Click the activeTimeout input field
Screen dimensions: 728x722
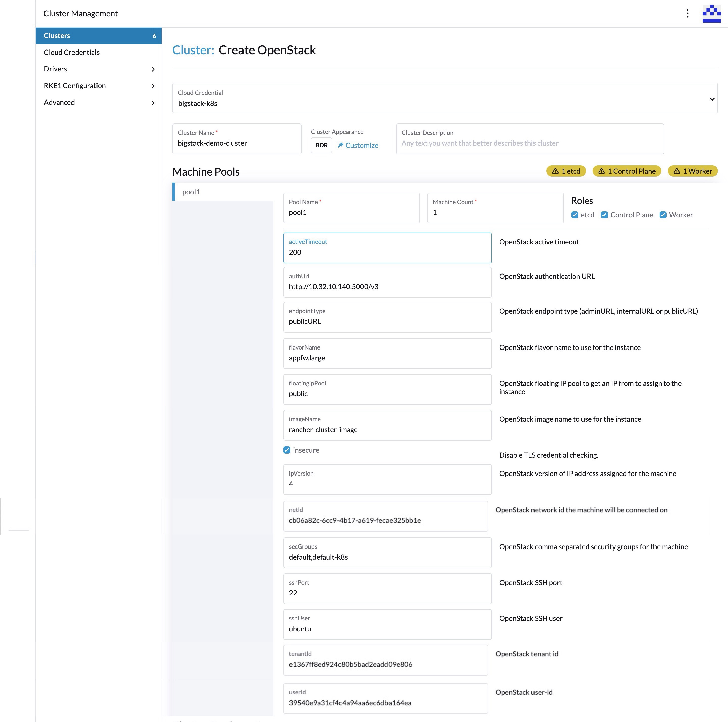click(x=387, y=248)
